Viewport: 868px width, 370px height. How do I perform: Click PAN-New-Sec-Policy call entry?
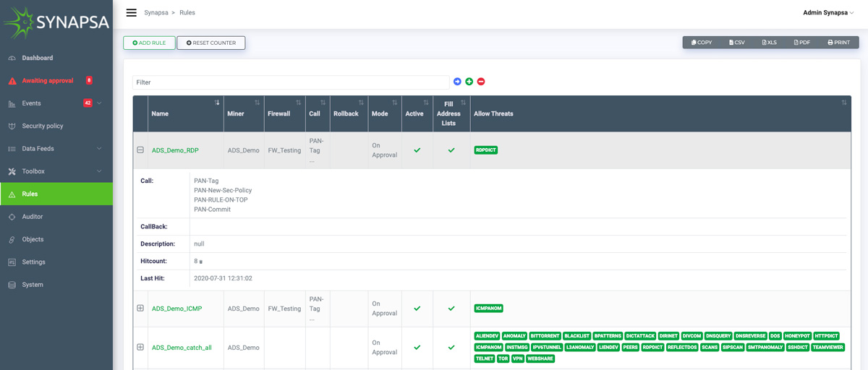coord(223,190)
